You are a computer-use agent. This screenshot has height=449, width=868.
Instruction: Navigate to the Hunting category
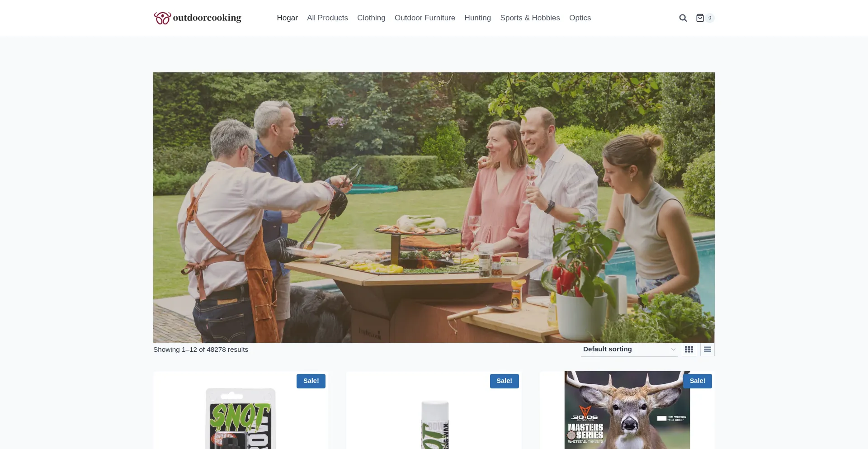pyautogui.click(x=477, y=18)
